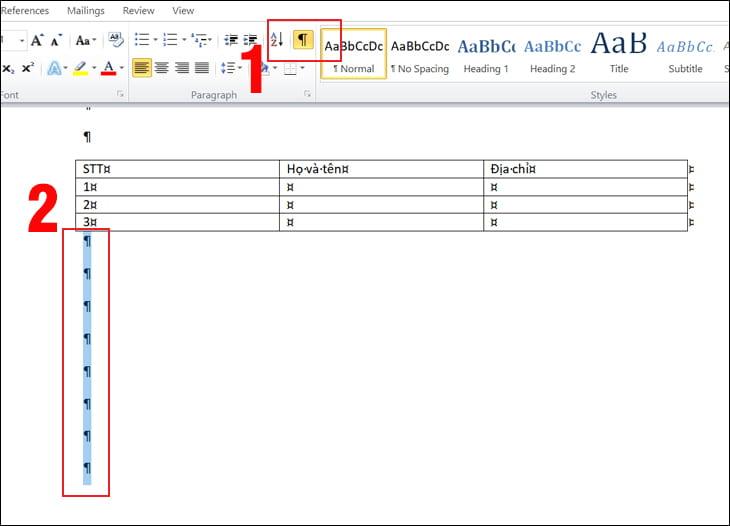Click the Họ và tên table cell

(x=381, y=169)
